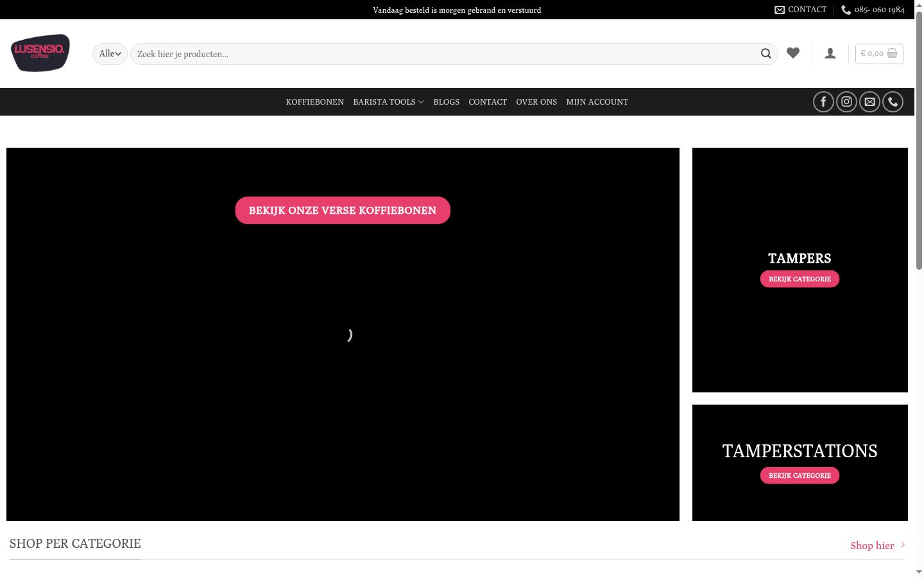924x578 pixels.
Task: Go to Koffiebonen menu item
Action: tap(315, 102)
